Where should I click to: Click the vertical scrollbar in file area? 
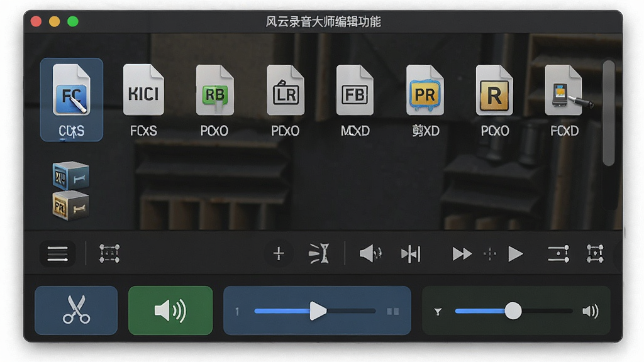click(609, 113)
